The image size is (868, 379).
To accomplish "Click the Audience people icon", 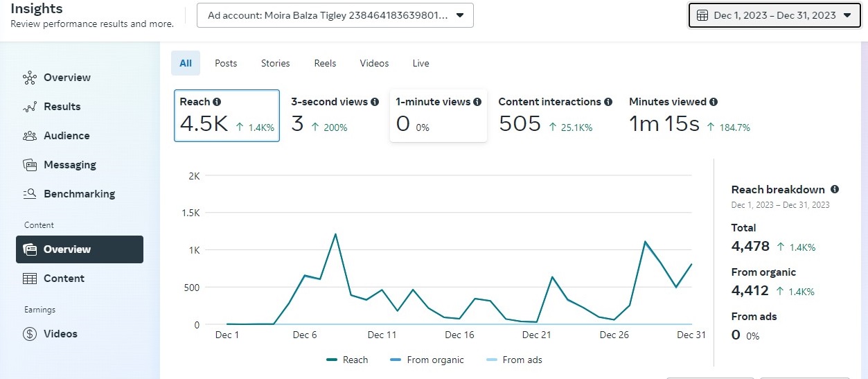I will coord(29,136).
